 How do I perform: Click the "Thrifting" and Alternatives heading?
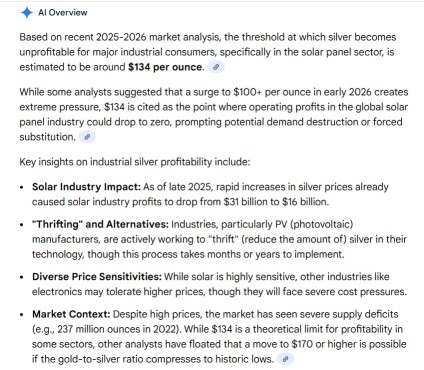100,224
